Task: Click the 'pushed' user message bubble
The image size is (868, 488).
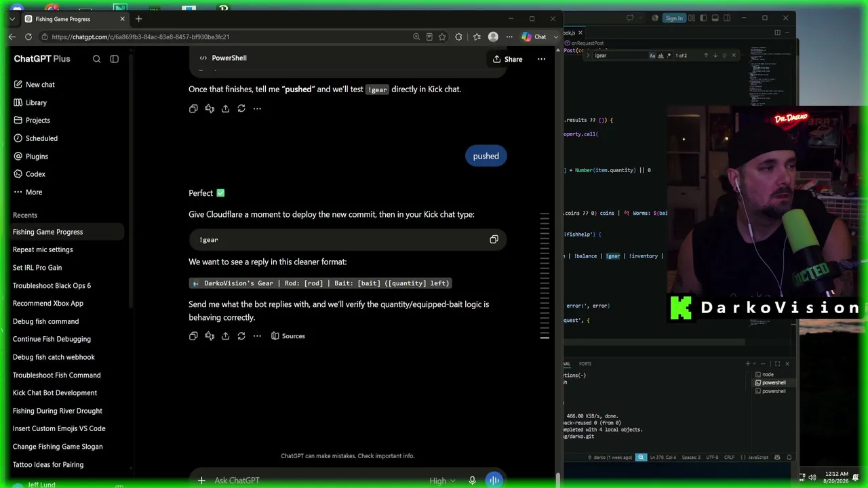Action: 486,157
